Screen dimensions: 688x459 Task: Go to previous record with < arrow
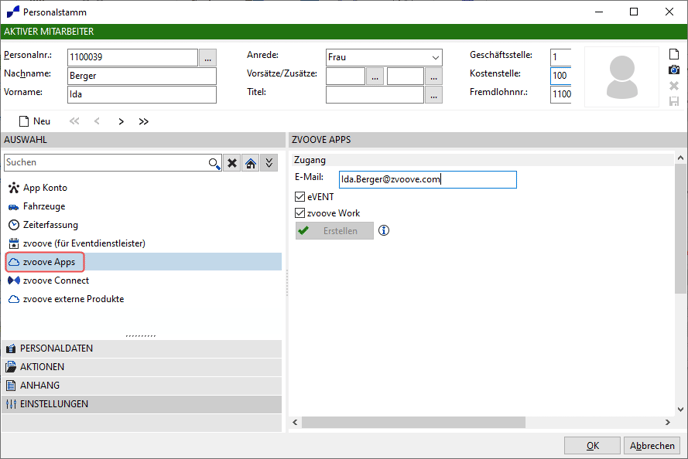[x=97, y=121]
